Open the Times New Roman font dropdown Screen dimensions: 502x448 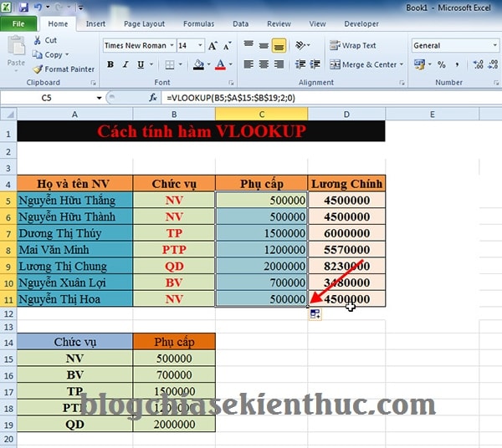(172, 45)
